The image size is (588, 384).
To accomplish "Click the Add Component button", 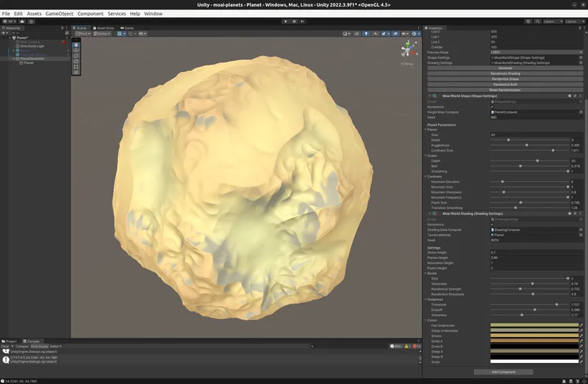I will click(504, 371).
